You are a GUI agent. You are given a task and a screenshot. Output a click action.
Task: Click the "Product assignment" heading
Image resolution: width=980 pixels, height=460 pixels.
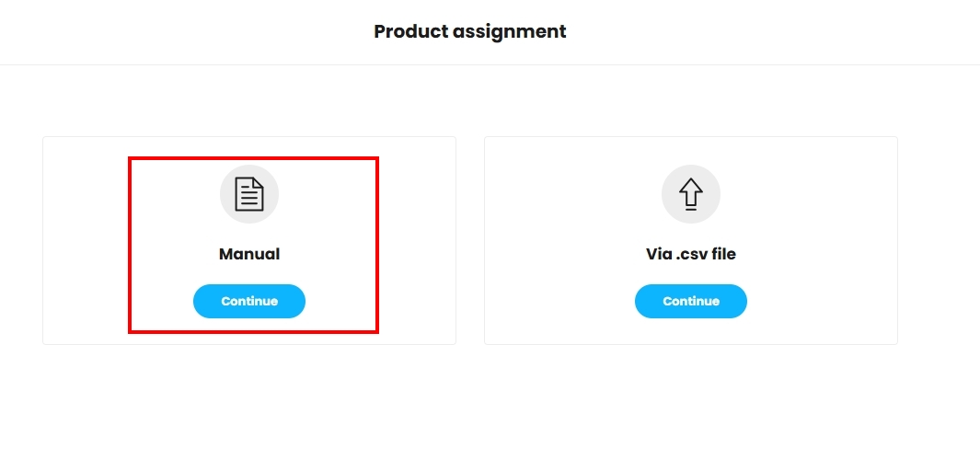(x=469, y=31)
